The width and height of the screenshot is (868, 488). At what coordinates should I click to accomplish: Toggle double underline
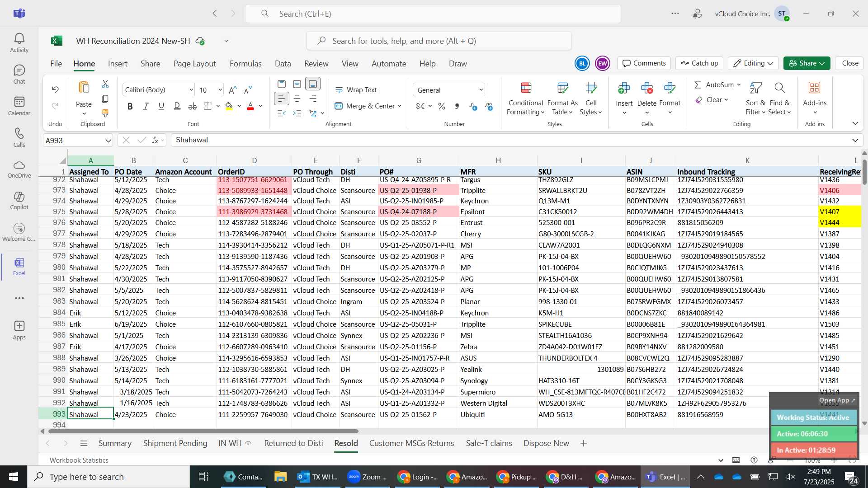[x=177, y=106]
